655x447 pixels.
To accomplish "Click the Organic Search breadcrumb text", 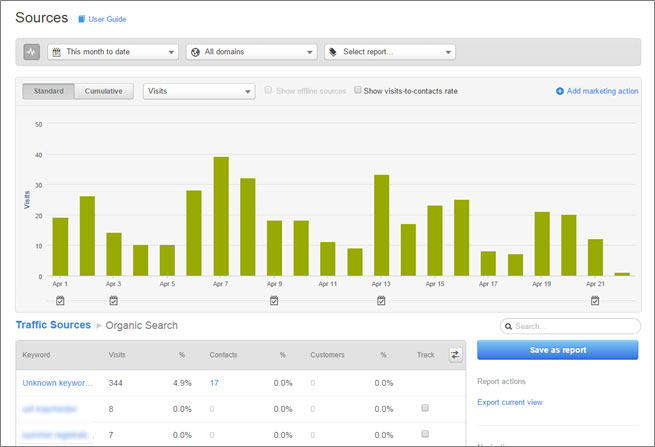I will (x=142, y=325).
